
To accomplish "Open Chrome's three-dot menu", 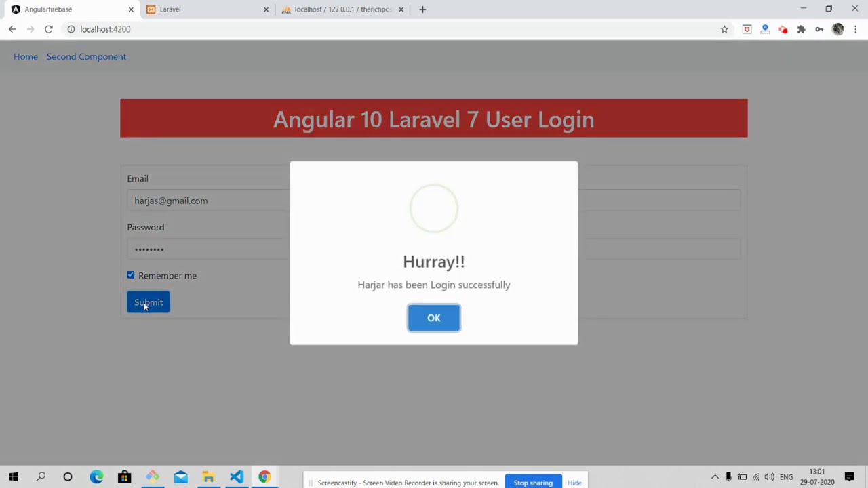I will (856, 29).
